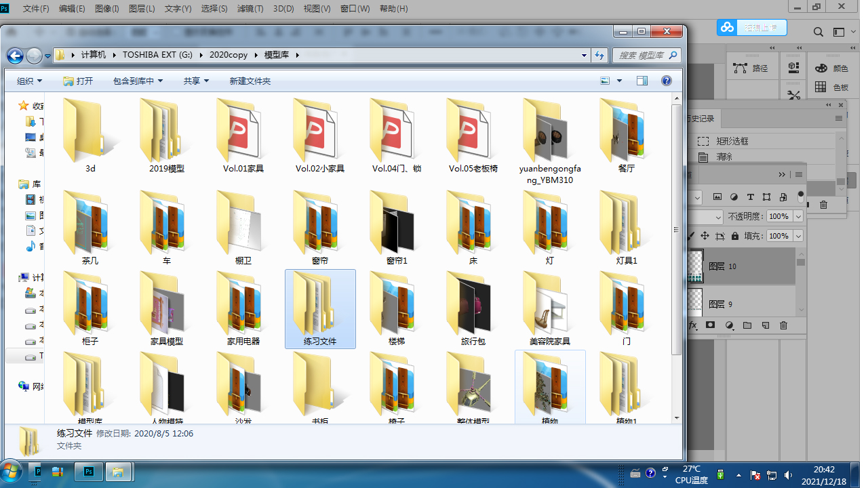Switch to the Photoshop taskbar button
This screenshot has width=868, height=488.
tap(87, 472)
